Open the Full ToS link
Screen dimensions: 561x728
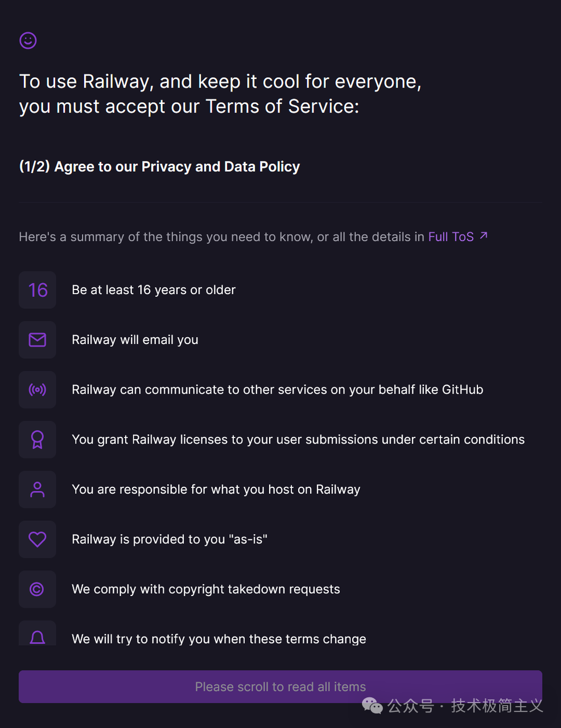click(451, 237)
